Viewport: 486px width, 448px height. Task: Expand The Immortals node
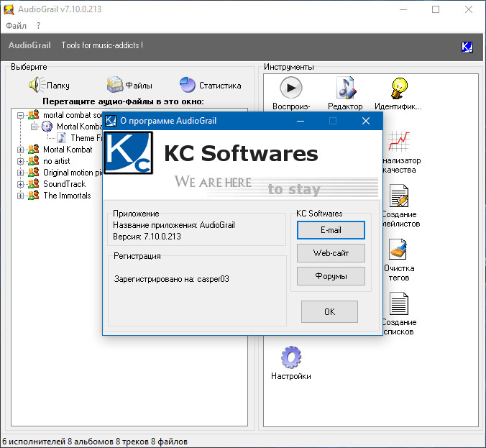20,196
